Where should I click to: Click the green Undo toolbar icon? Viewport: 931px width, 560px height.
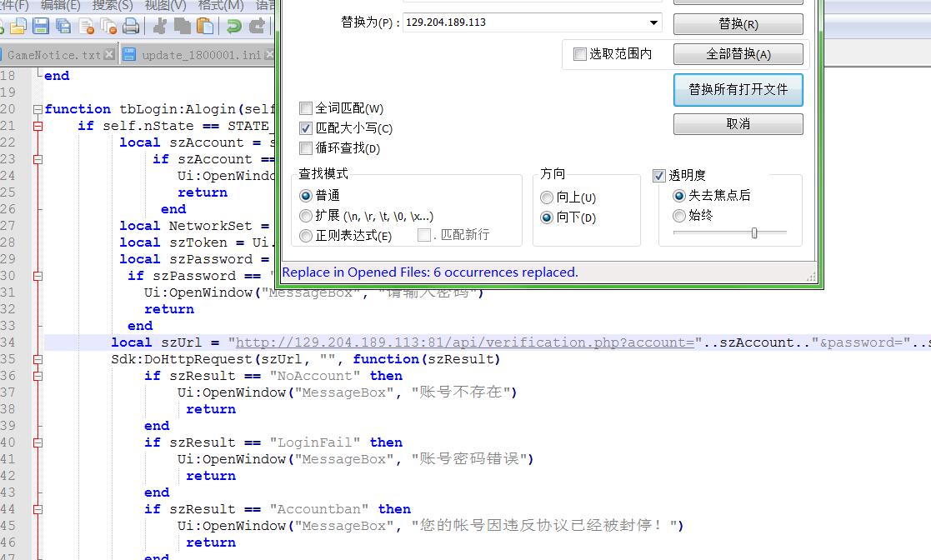[x=234, y=27]
